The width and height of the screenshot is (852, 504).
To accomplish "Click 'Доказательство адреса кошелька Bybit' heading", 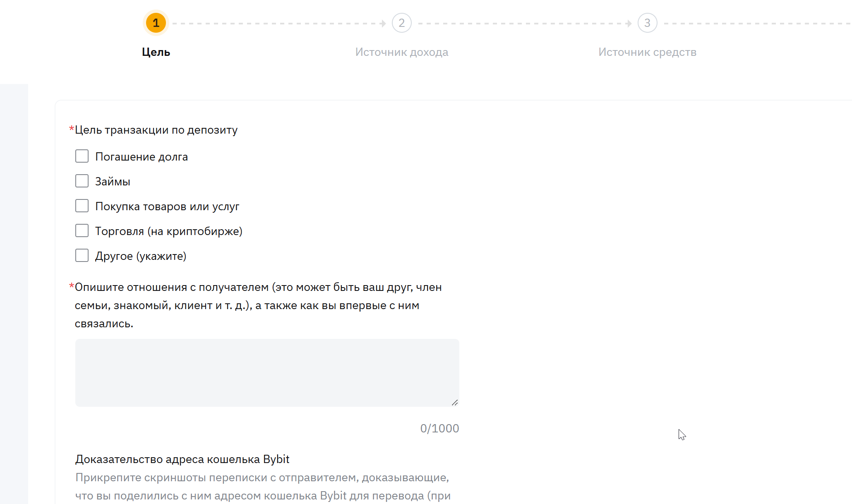I will (182, 459).
